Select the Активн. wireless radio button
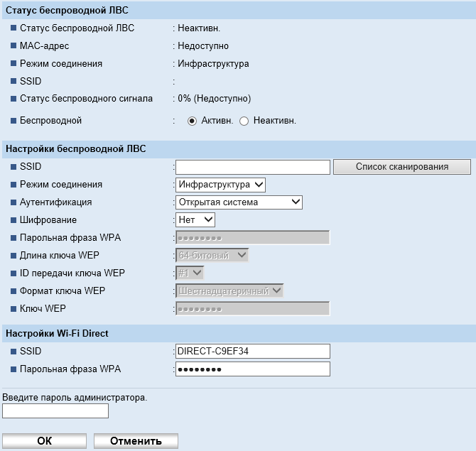The height and width of the screenshot is (451, 476). click(x=192, y=121)
